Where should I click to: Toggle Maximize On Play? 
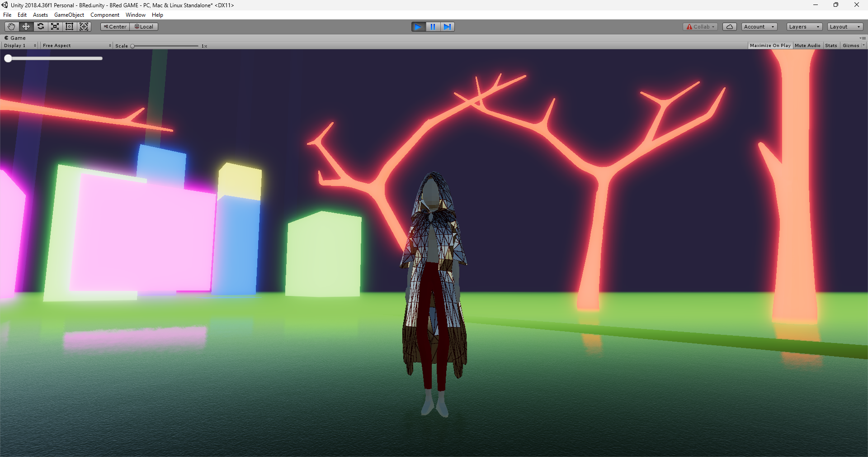pyautogui.click(x=770, y=45)
